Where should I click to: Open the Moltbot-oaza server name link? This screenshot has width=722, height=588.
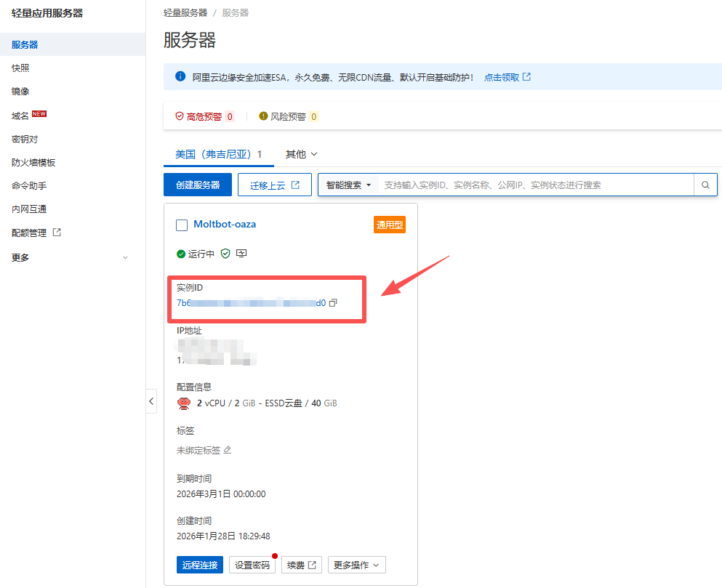point(225,225)
